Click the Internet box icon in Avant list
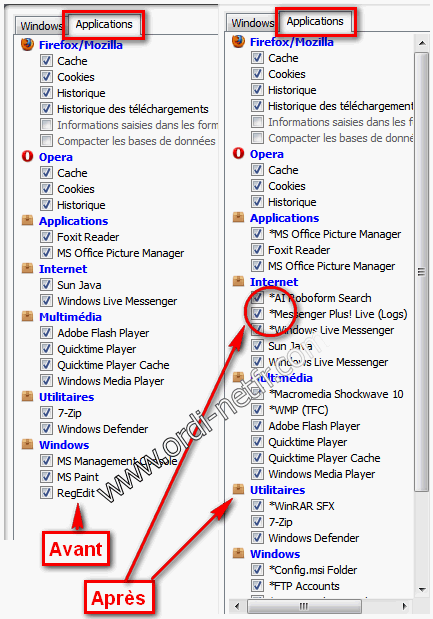 (27, 268)
